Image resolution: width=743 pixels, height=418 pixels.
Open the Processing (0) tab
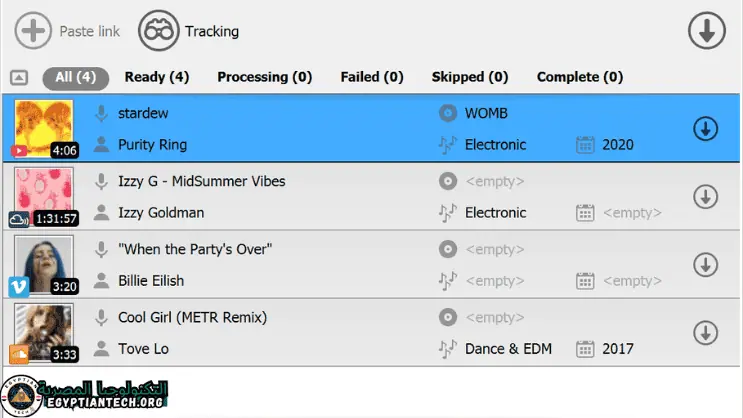pos(264,77)
